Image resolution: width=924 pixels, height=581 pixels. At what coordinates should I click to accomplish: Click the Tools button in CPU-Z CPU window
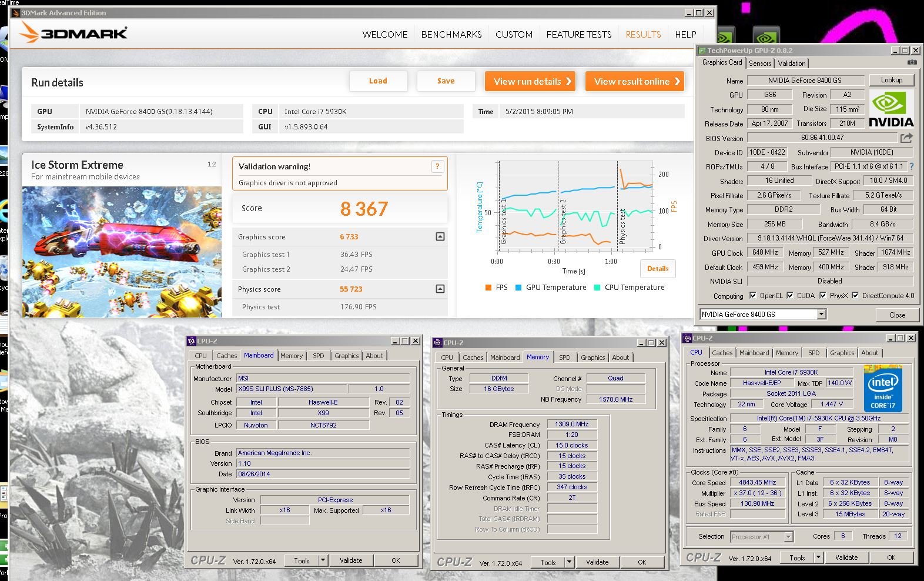coord(798,557)
